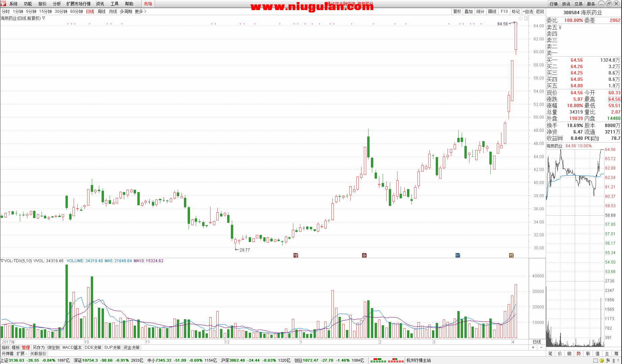
Task: Click the 涨 marker on chart timeline
Action: pyautogui.click(x=364, y=255)
